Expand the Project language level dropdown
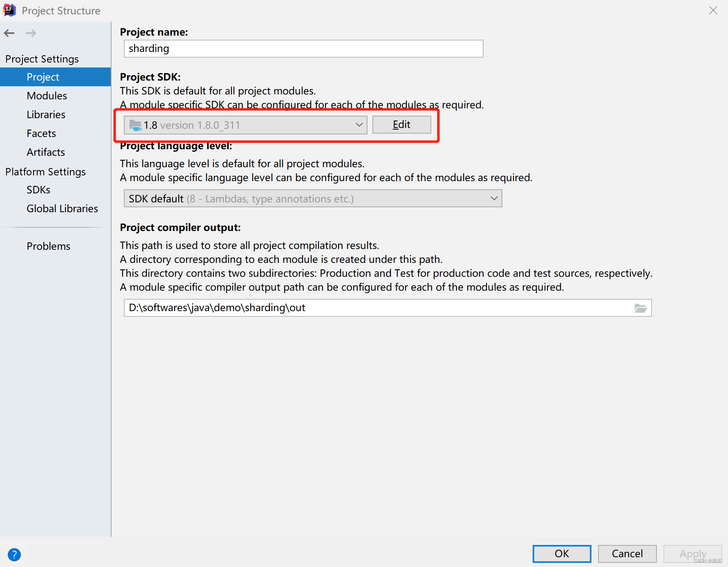Screen dimensions: 728x567 click(313, 199)
